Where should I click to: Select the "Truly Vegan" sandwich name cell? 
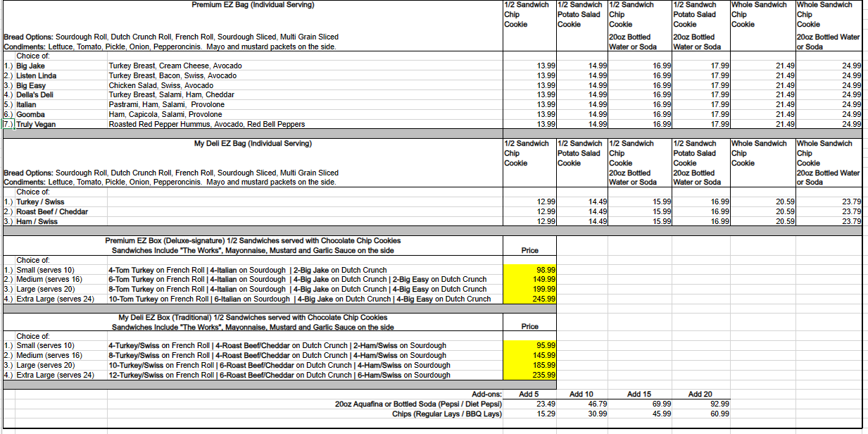[36, 125]
